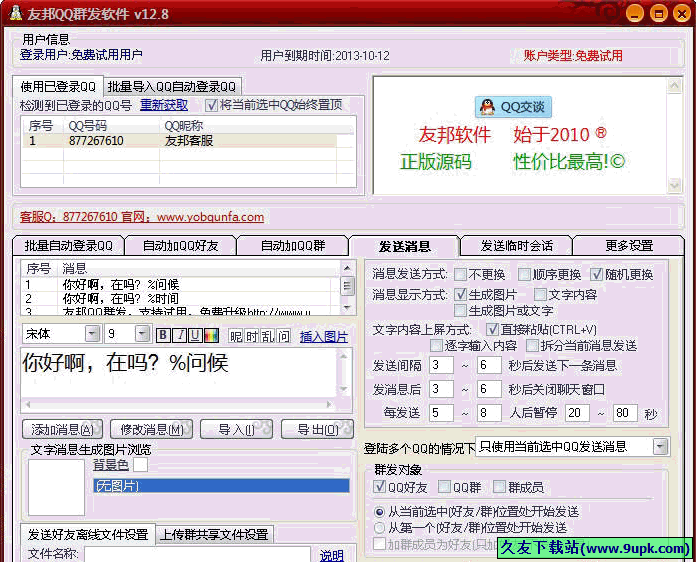Insert greeting variable with 问 button
The image size is (696, 562).
(283, 336)
